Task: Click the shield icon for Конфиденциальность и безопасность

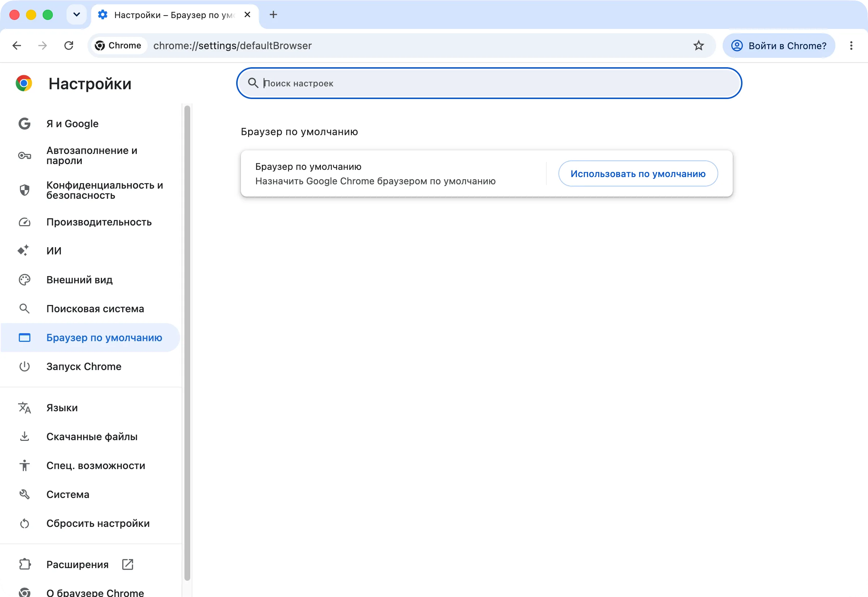Action: 24,190
